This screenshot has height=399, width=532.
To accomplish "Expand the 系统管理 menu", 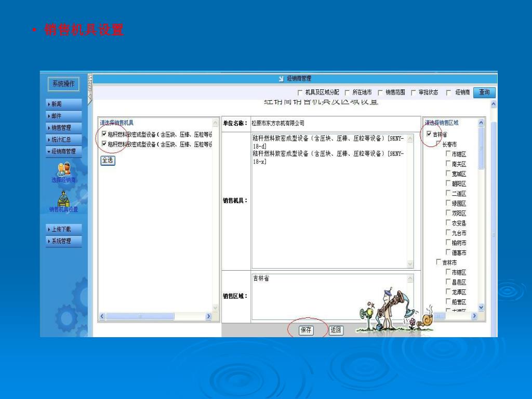I will coord(64,241).
